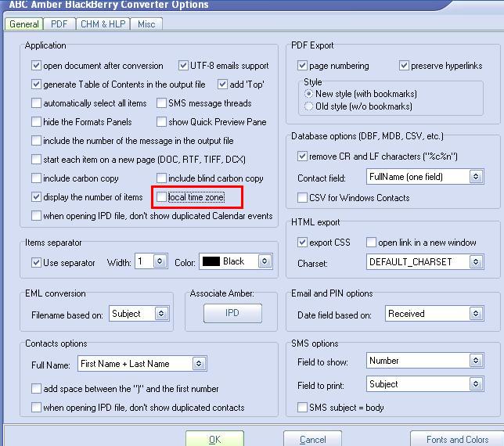Uncheck open document after conversion
The height and width of the screenshot is (446, 504).
click(x=36, y=66)
